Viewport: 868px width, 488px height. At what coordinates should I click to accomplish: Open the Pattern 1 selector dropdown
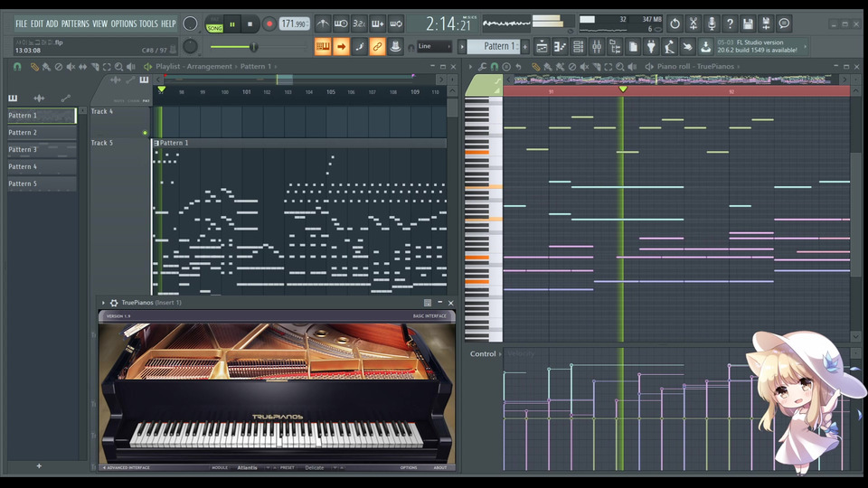493,46
